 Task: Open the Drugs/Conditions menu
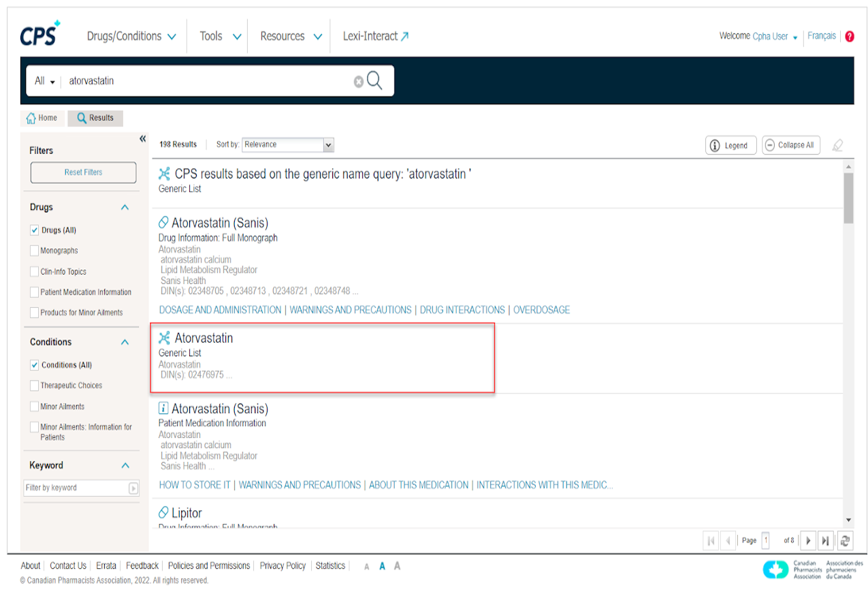[131, 37]
